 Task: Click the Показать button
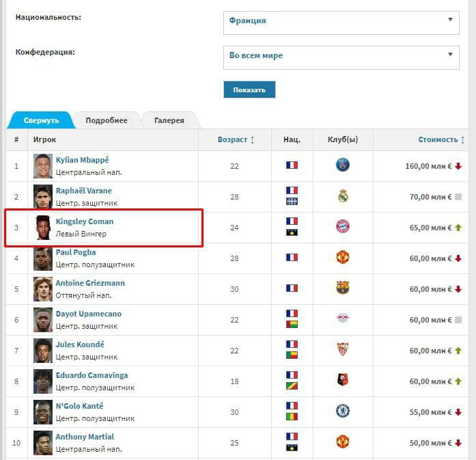[x=249, y=90]
